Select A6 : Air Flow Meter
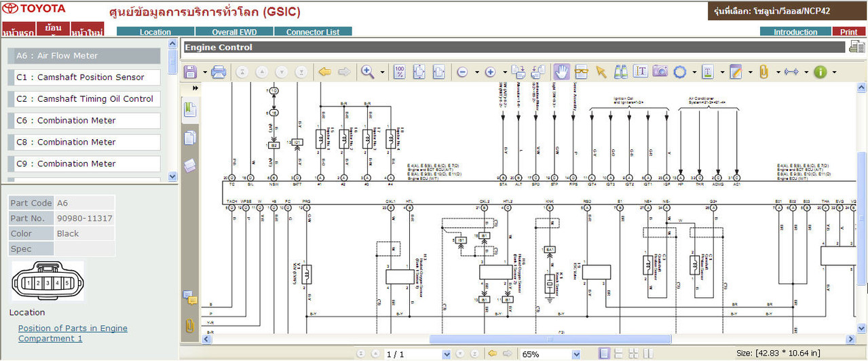 click(x=84, y=56)
